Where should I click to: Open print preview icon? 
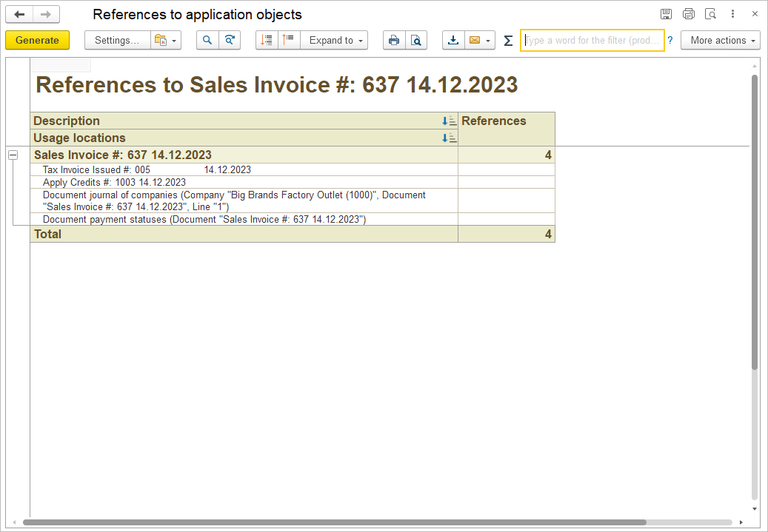click(x=416, y=41)
